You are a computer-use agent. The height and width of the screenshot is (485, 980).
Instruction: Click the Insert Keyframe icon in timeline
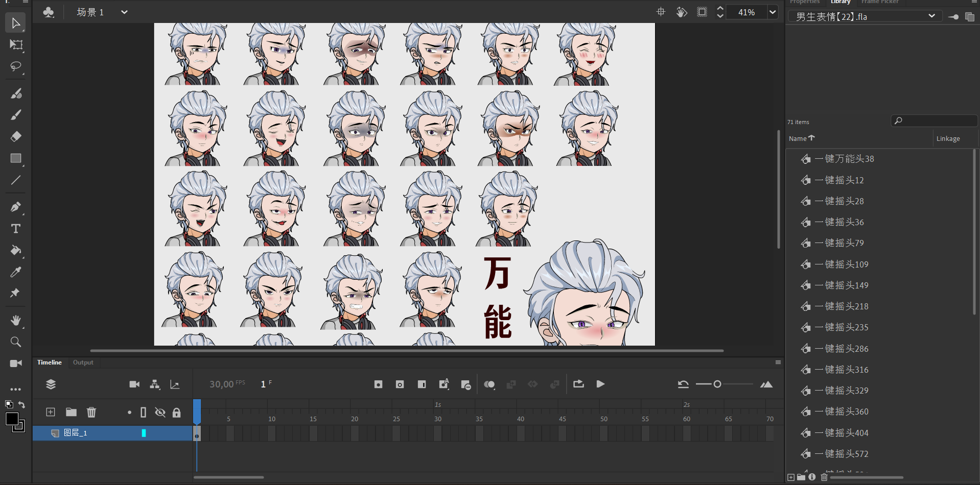click(378, 384)
